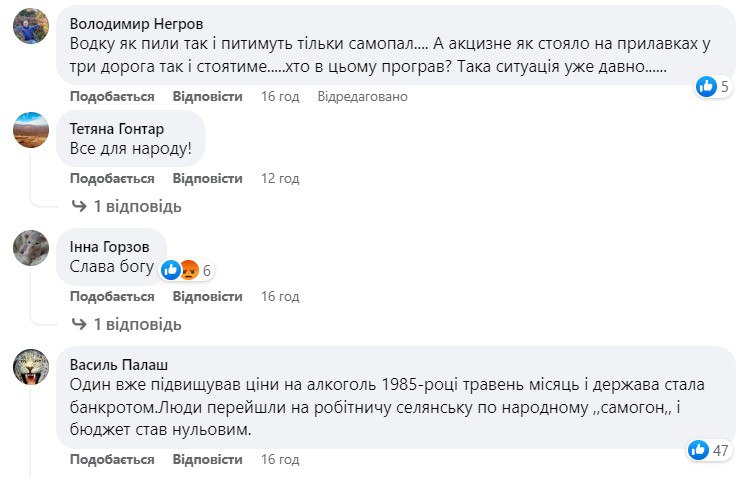Image resolution: width=750 pixels, height=477 pixels.
Task: Open Василь Палаш's leopard avatar
Action: click(x=31, y=367)
